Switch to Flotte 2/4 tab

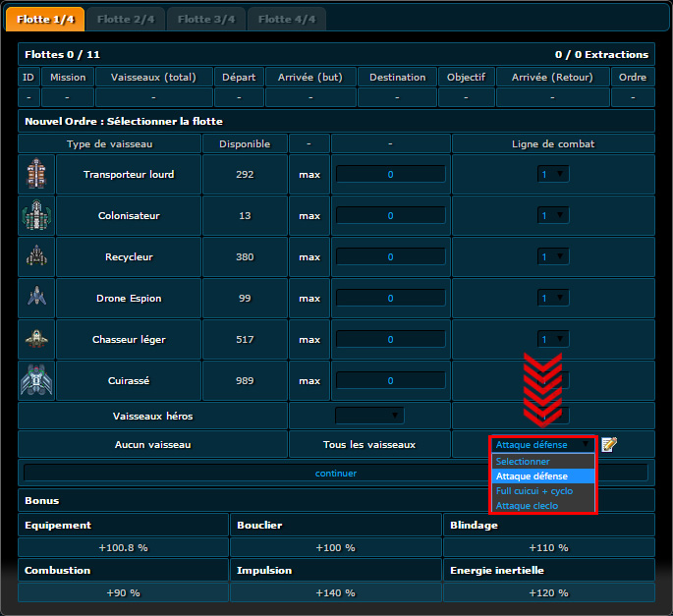tap(125, 20)
